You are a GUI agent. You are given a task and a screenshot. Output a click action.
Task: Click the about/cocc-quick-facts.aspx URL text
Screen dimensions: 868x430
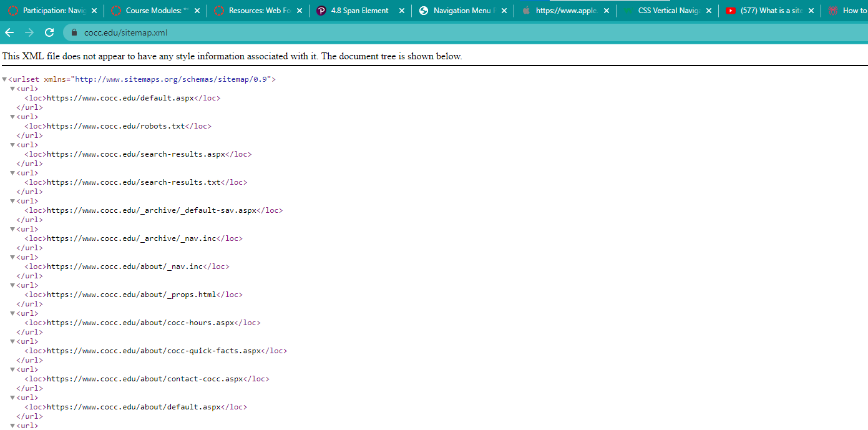[x=154, y=351]
